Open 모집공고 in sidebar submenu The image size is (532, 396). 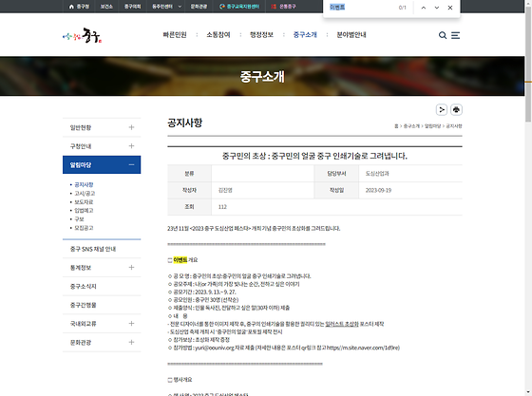point(84,228)
